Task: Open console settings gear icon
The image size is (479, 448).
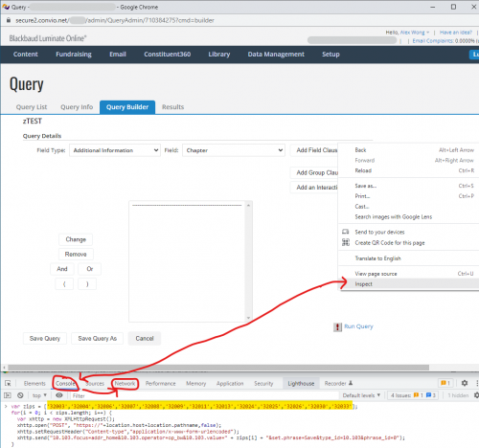Action: 476,395
